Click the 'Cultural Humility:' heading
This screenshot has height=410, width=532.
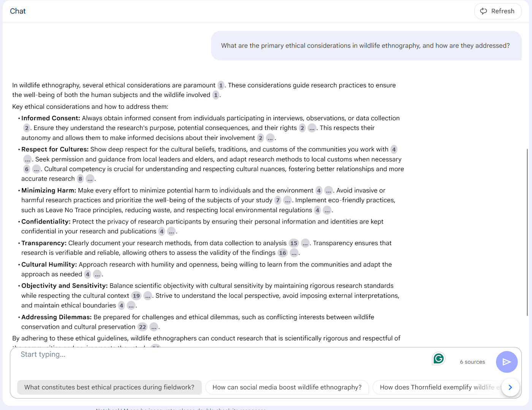click(49, 264)
